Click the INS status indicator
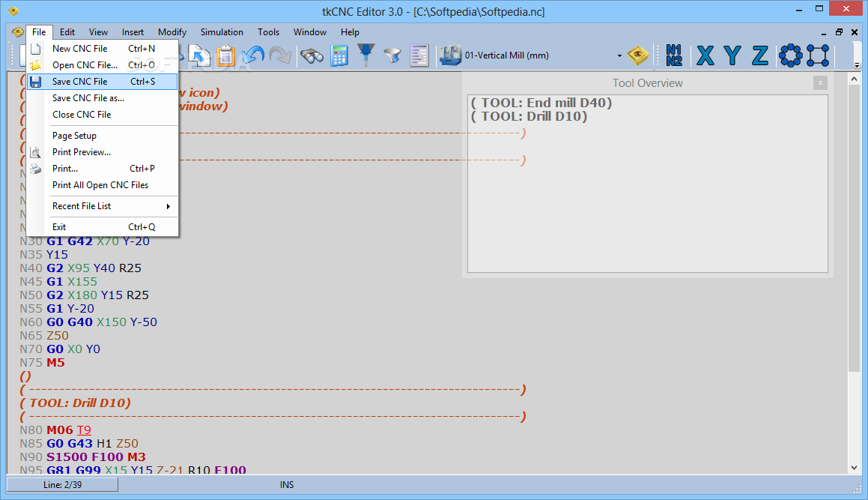The image size is (868, 500). point(287,485)
